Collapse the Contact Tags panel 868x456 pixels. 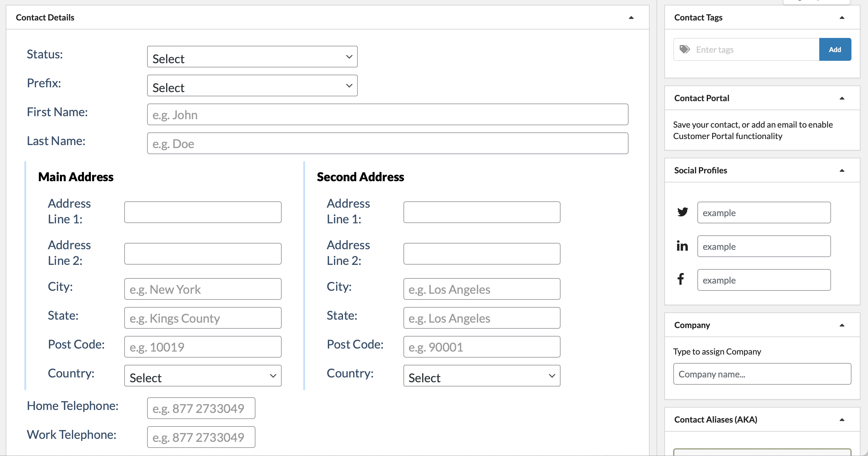(842, 17)
